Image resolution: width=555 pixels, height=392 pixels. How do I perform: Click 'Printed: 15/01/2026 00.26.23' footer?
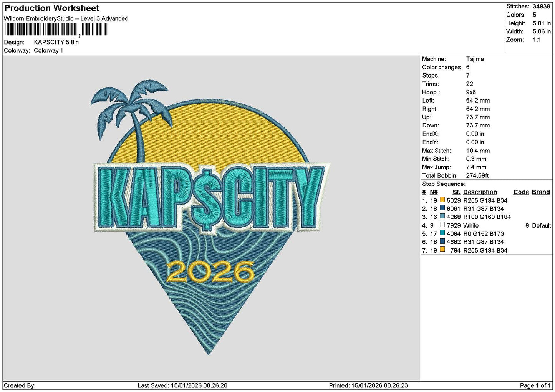click(368, 385)
